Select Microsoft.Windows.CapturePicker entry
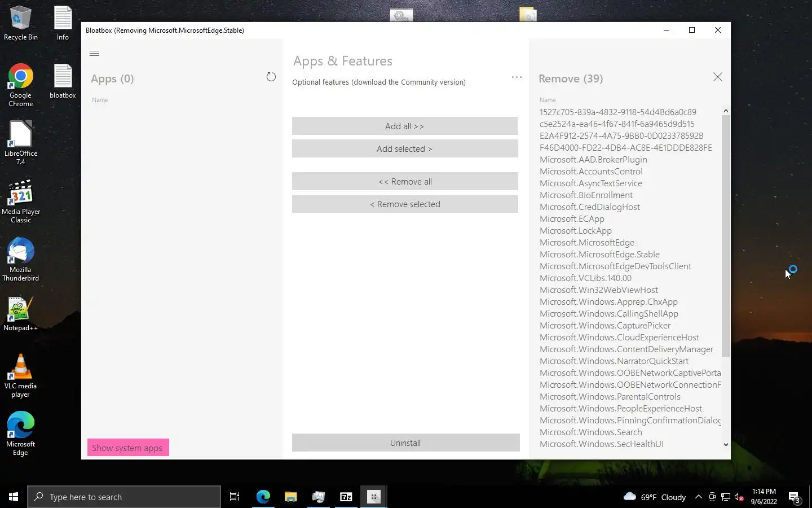The width and height of the screenshot is (812, 508). pos(605,325)
